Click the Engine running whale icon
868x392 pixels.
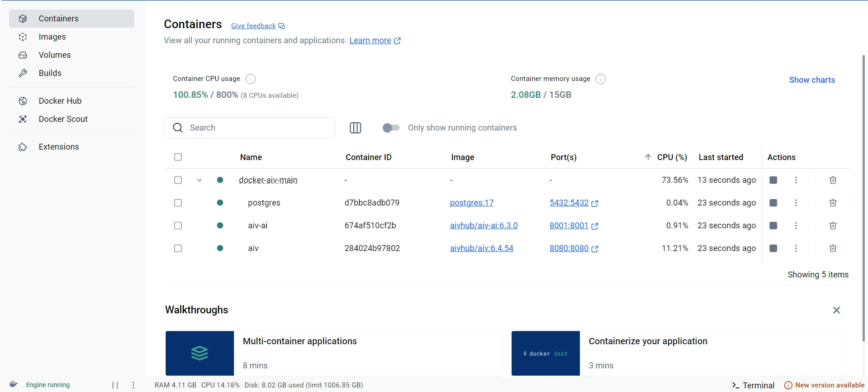coord(14,384)
